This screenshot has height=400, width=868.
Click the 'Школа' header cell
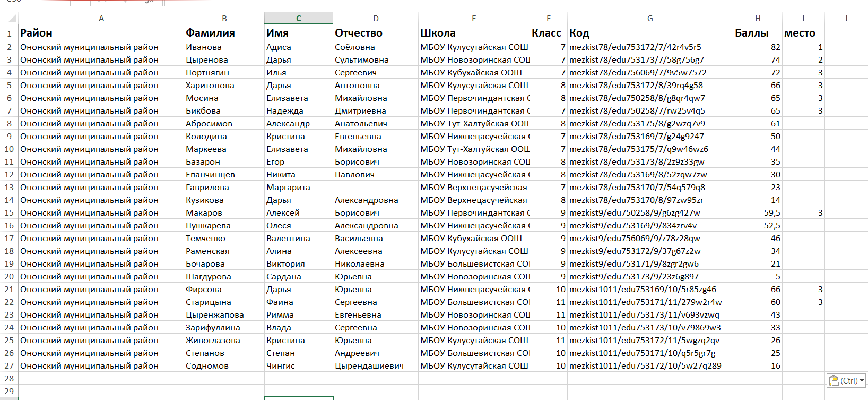point(474,33)
